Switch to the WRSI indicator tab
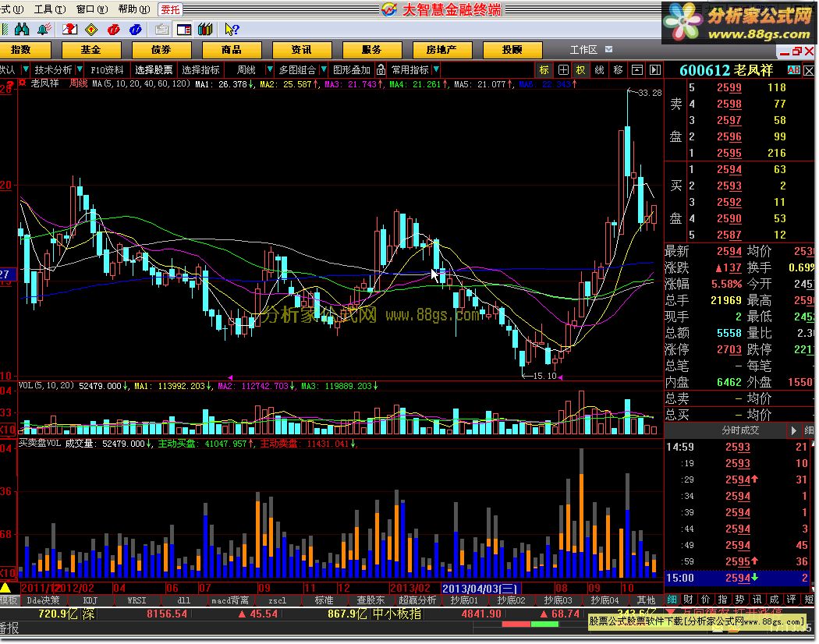819x644 pixels. (x=136, y=600)
